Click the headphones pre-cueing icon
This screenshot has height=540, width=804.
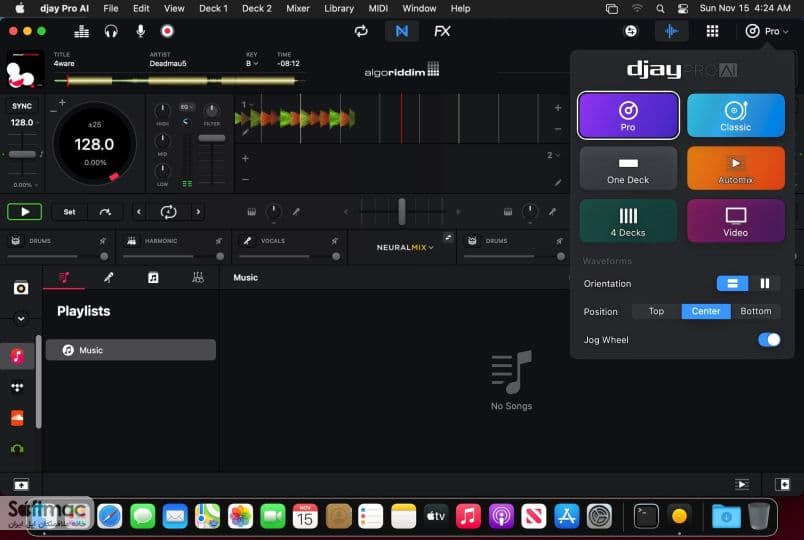point(111,31)
